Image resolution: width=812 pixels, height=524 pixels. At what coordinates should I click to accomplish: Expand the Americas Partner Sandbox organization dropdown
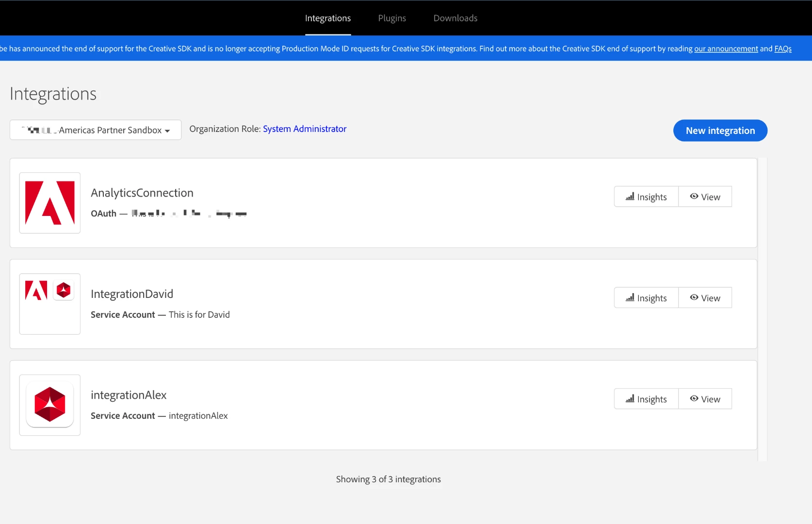tap(96, 130)
